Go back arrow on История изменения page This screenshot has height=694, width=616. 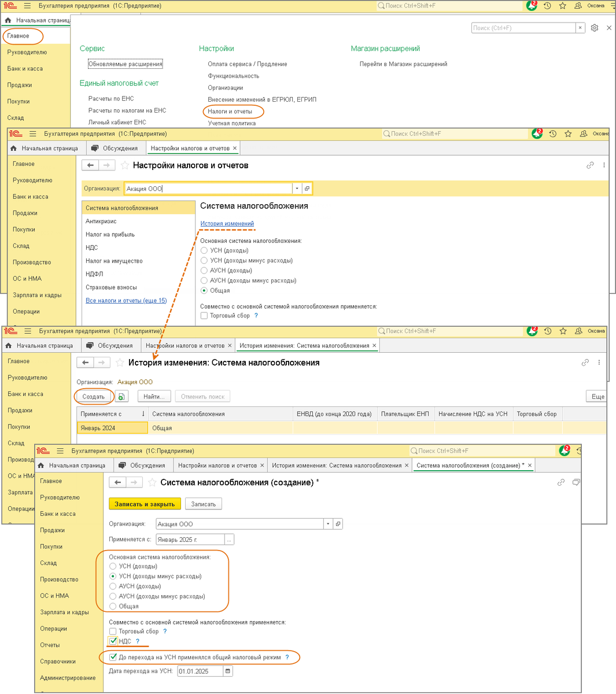tap(86, 363)
